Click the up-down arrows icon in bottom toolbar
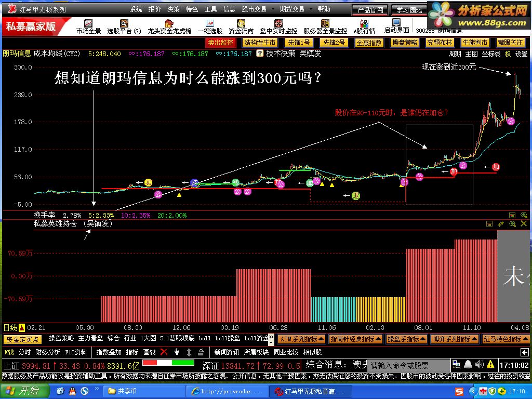Viewport: 532px width, 399px height. [189, 352]
